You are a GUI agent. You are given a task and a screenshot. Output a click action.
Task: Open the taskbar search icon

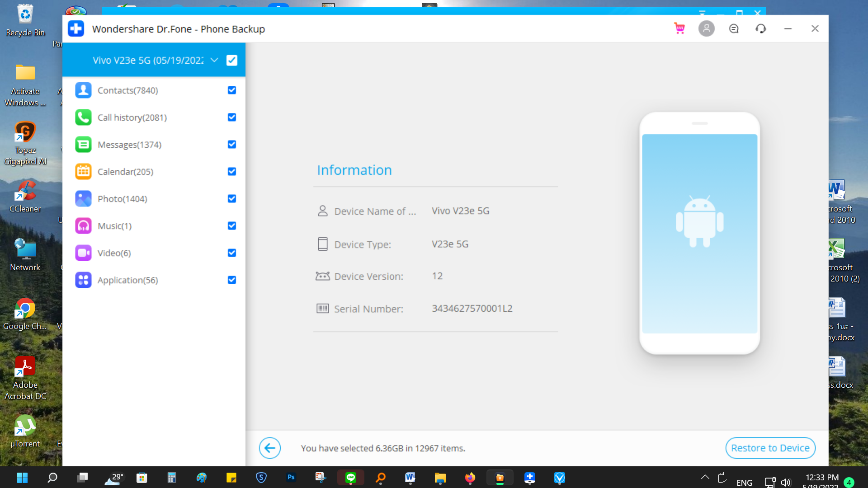tap(52, 478)
